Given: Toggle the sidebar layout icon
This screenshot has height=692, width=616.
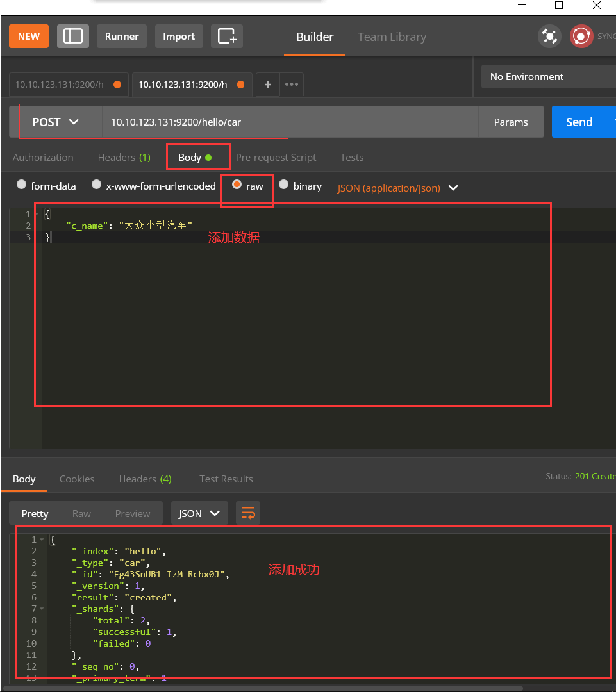Looking at the screenshot, I should (73, 36).
